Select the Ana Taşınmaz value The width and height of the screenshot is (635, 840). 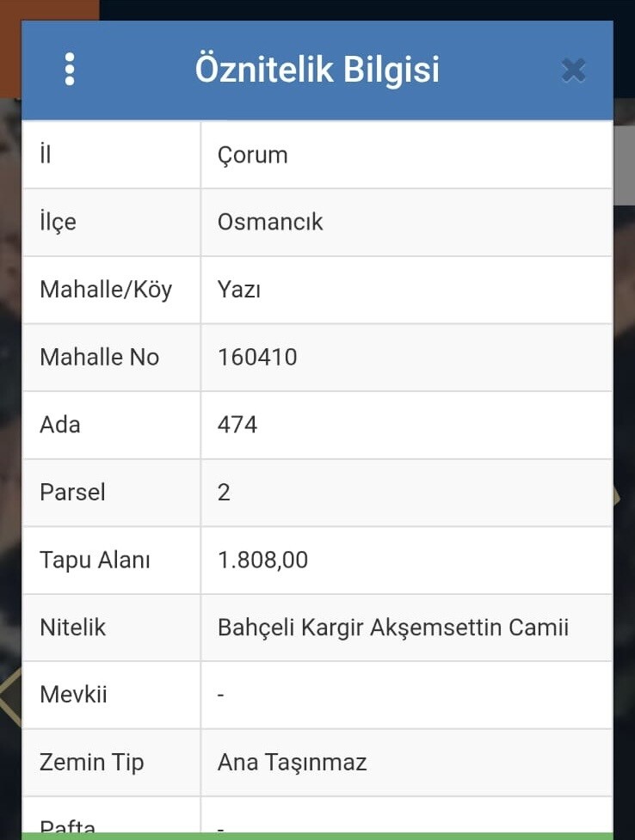pos(292,763)
